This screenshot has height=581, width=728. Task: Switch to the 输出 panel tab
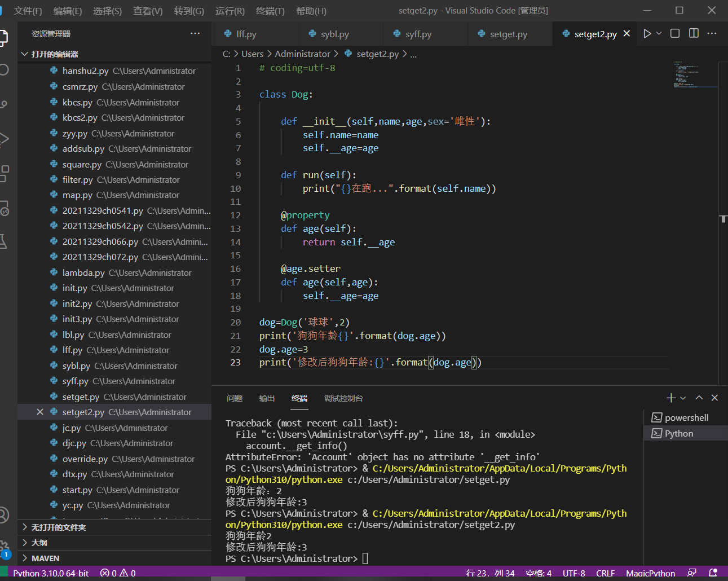pos(267,398)
